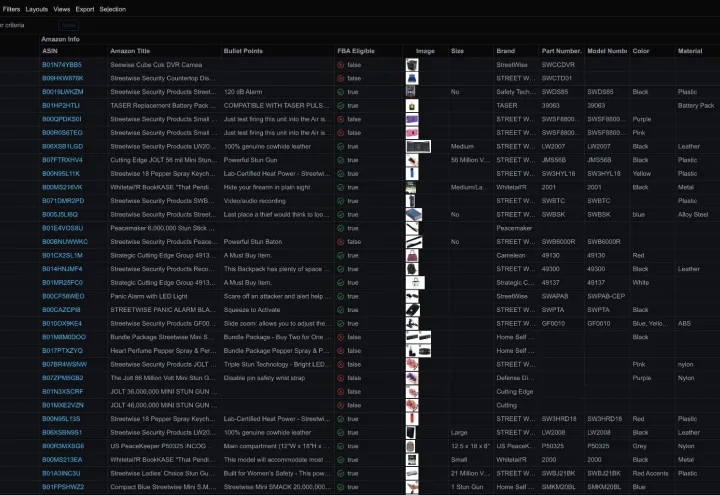Click FBA true icon in US PeaceKeeper P50325 row
Screen dimensions: 720x495
click(x=341, y=446)
